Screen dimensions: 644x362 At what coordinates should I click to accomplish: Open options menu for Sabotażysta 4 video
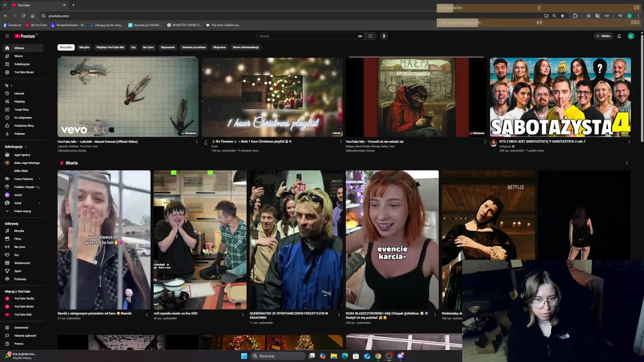tap(629, 142)
